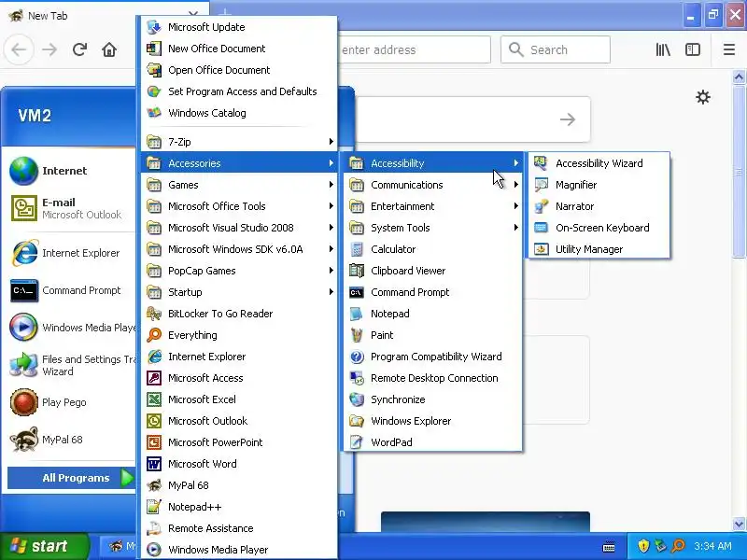Expand Microsoft Windows SDK v6.0A folder
Viewport: 747px width, 560px height.
tap(239, 249)
